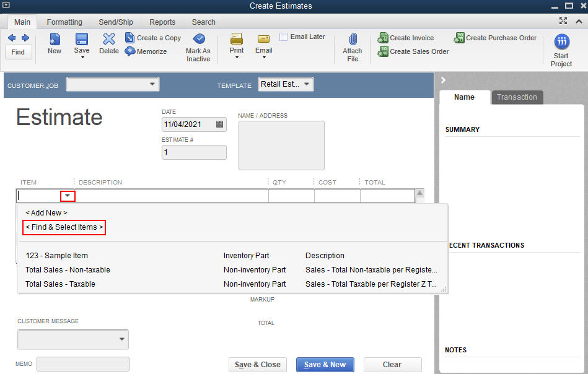This screenshot has height=374, width=588.
Task: Create Purchase Order from estimate
Action: (x=496, y=38)
